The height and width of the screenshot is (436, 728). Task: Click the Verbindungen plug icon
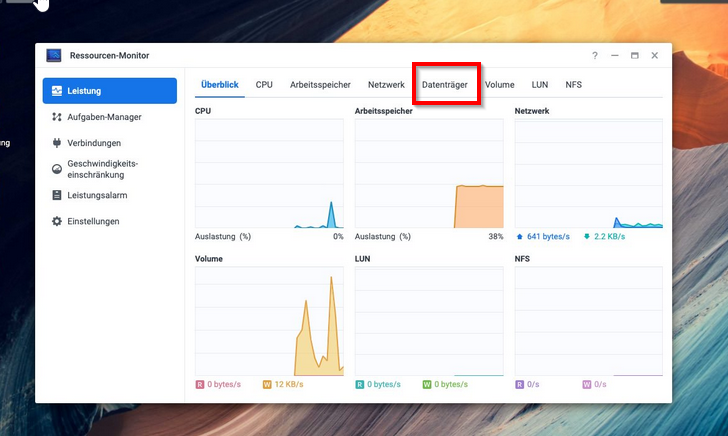[57, 143]
